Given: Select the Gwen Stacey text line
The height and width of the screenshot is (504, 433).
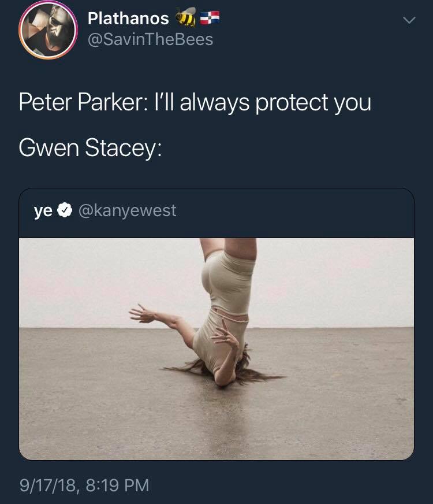Looking at the screenshot, I should [90, 148].
